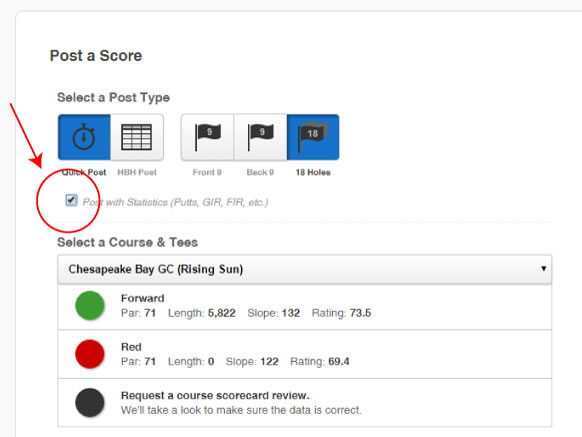
Task: Select the Back 9 flag icon
Action: click(260, 137)
